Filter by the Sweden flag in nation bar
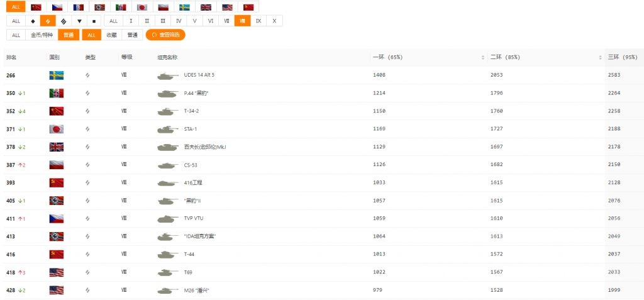The width and height of the screenshot is (644, 300). coord(184,7)
